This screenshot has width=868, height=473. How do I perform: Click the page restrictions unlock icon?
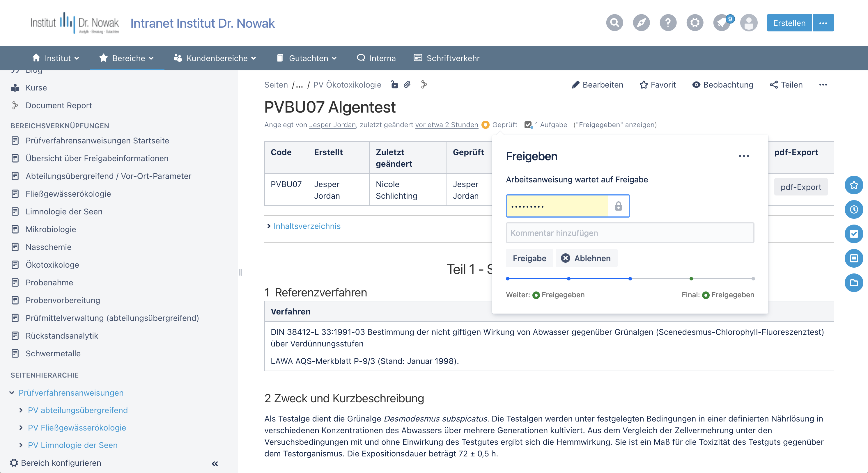[x=394, y=84]
